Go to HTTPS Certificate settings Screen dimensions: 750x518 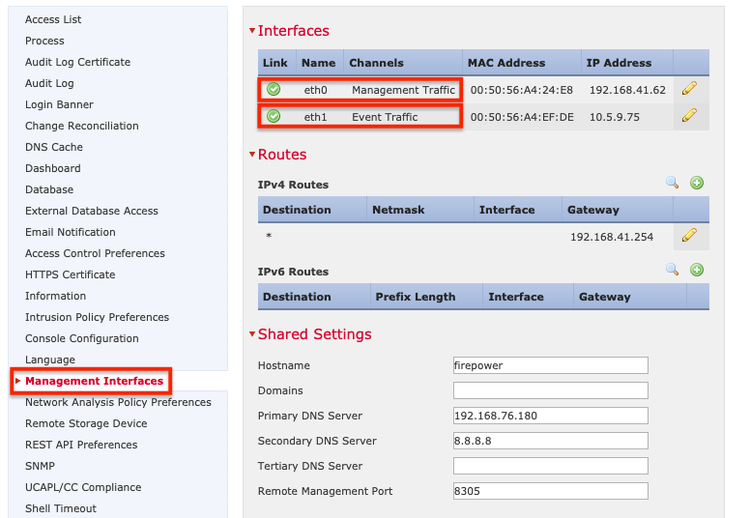pos(70,275)
